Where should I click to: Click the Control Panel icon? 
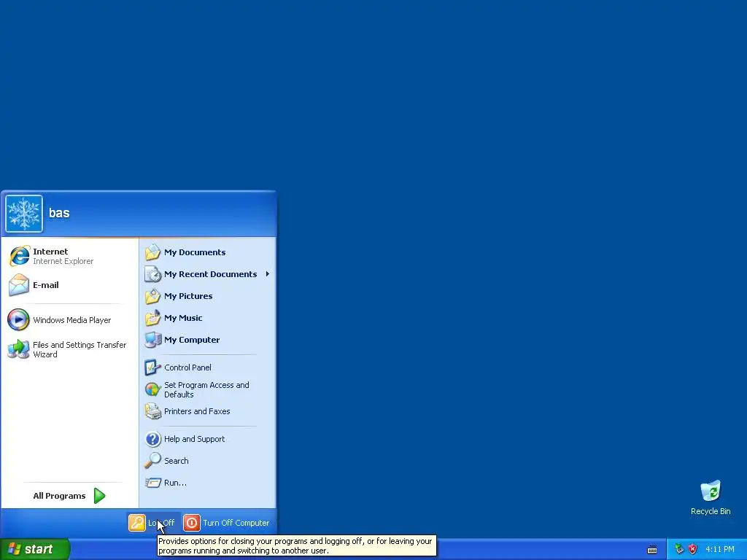click(x=153, y=367)
